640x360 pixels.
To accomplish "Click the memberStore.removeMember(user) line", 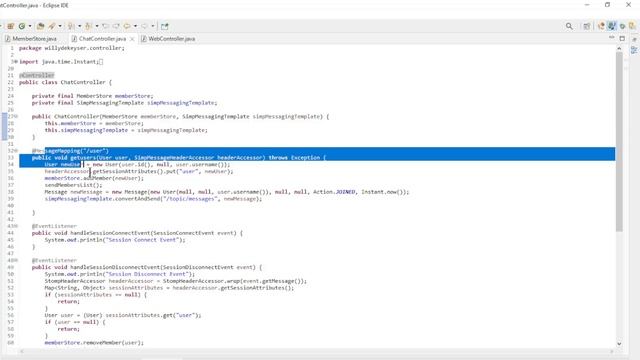I will (94, 342).
